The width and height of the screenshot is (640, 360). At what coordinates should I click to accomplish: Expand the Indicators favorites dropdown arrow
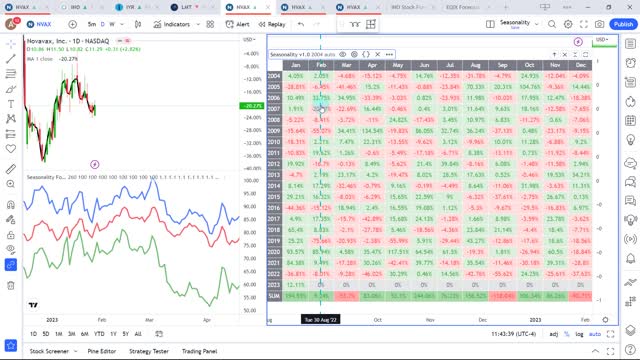[x=198, y=24]
